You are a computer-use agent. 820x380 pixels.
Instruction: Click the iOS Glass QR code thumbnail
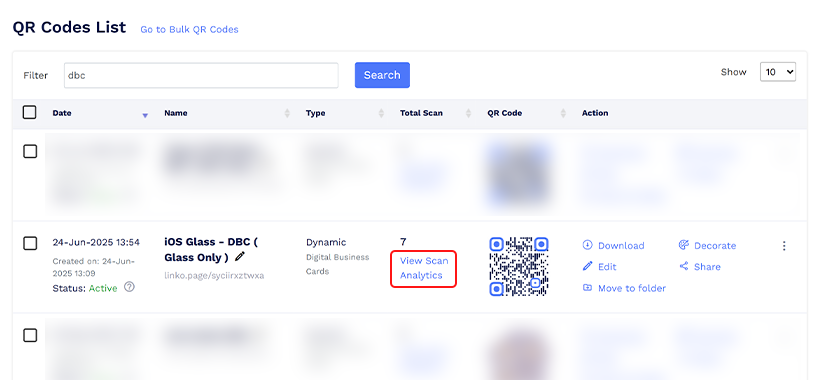tap(519, 267)
